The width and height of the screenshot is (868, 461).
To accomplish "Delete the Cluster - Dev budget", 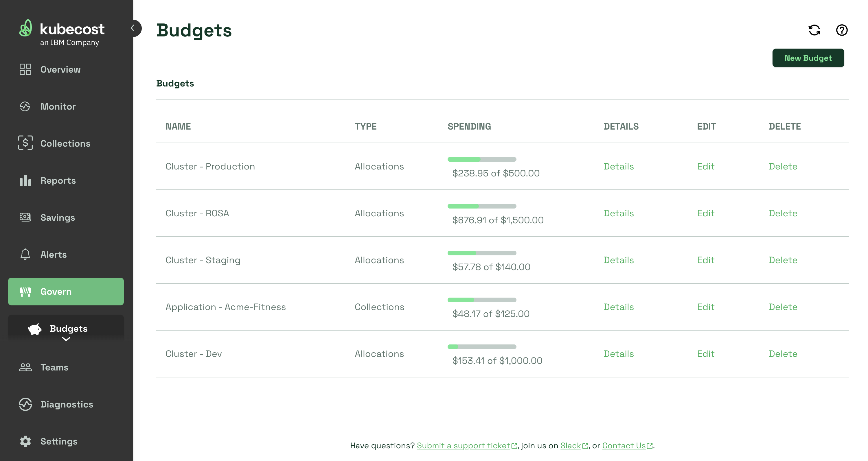I will 783,354.
